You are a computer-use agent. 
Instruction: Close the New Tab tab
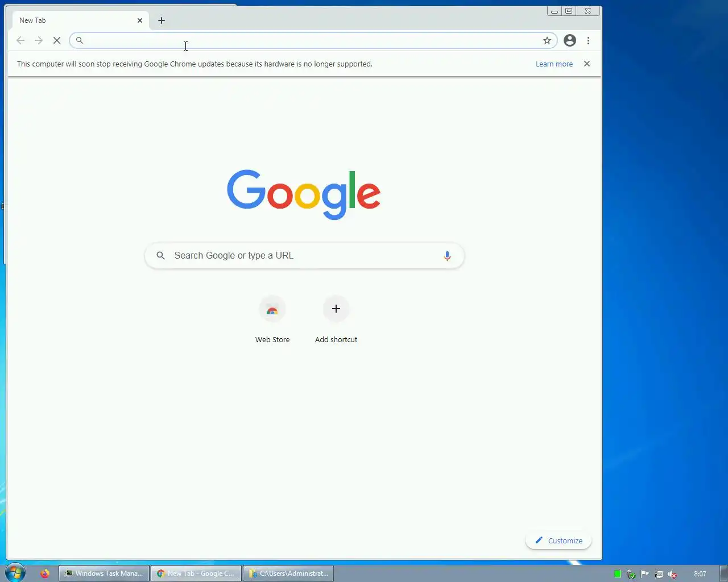tap(140, 20)
